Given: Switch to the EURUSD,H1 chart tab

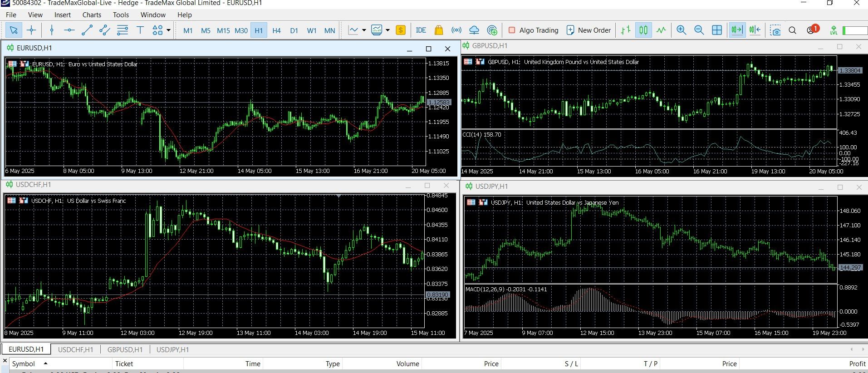Looking at the screenshot, I should [x=26, y=349].
